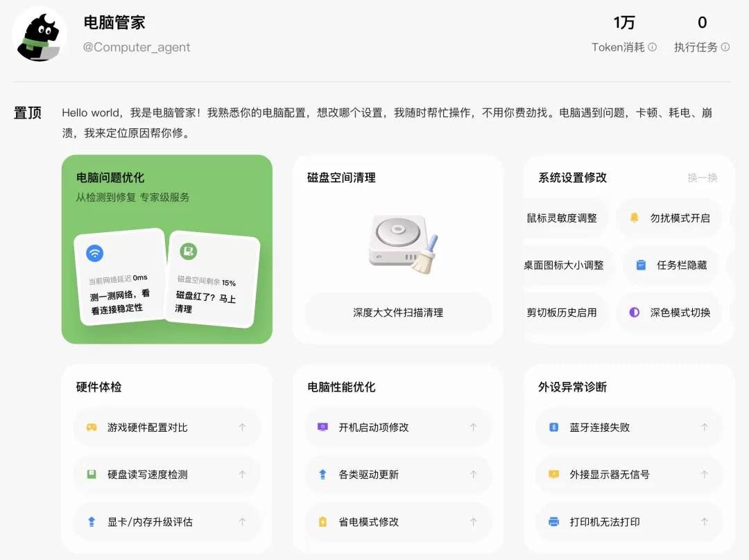Click the 开机启动项修改 label
The width and height of the screenshot is (749, 560).
point(374,428)
